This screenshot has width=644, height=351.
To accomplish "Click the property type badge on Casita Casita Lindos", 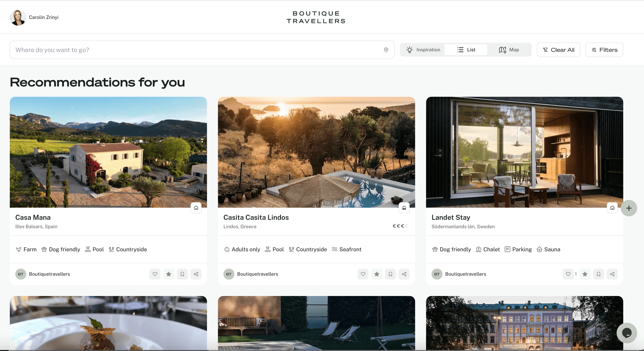I will (x=404, y=208).
